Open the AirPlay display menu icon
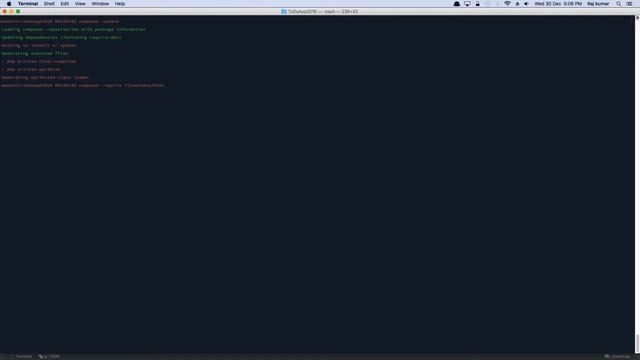This screenshot has height=360, width=640. 467,4
